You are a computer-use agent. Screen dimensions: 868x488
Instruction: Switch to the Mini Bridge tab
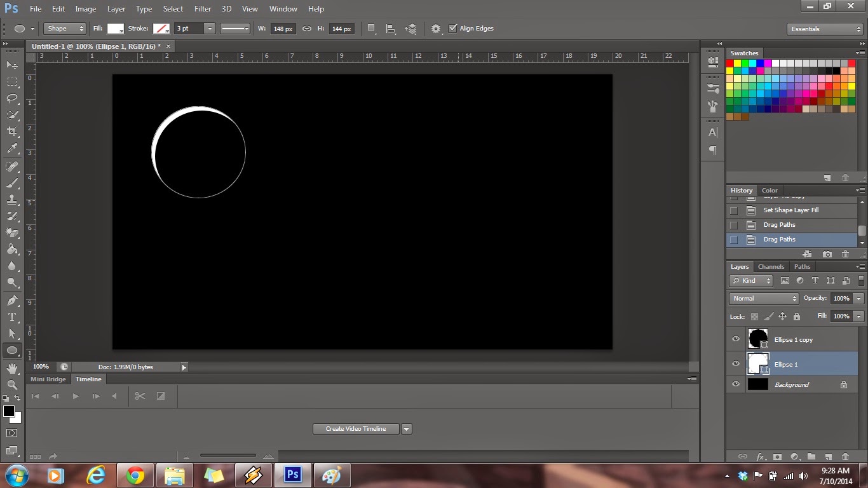coord(48,379)
